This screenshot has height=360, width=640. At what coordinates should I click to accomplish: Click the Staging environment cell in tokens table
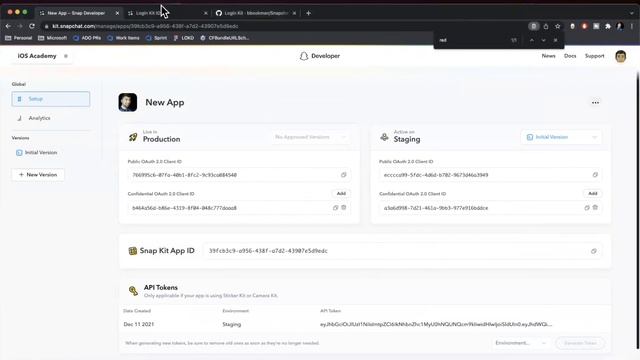click(231, 324)
